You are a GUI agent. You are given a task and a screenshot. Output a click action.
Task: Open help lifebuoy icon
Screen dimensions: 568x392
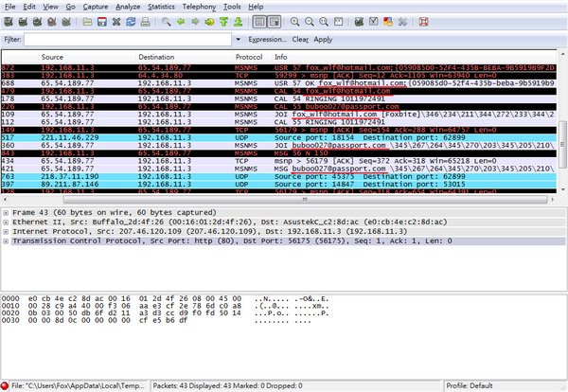[x=423, y=22]
